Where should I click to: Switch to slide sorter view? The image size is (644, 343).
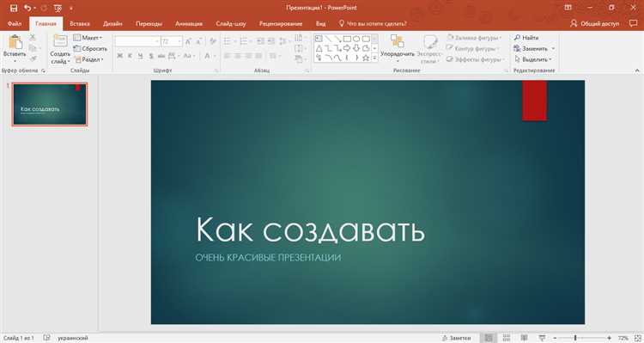507,338
